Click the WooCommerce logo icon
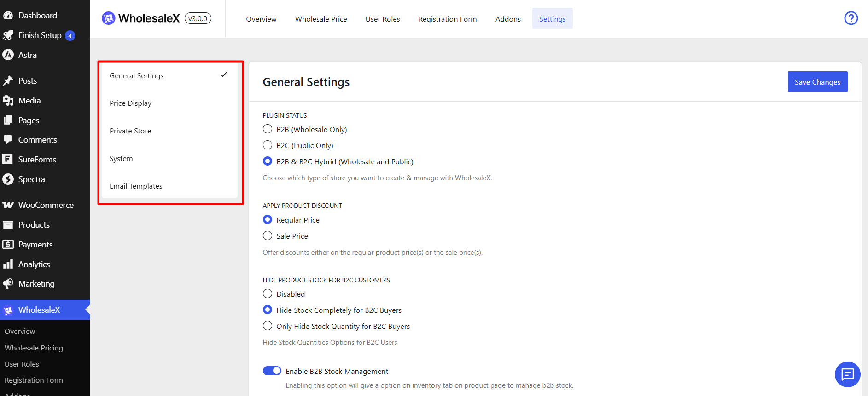The height and width of the screenshot is (396, 868). (x=8, y=205)
